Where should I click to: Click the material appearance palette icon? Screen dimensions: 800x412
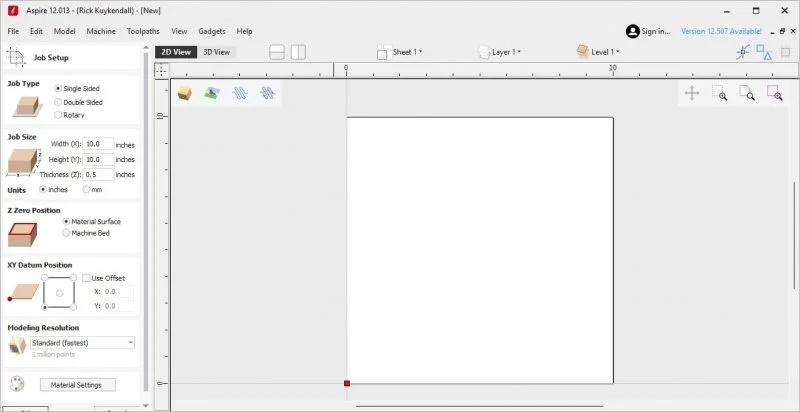[x=17, y=384]
